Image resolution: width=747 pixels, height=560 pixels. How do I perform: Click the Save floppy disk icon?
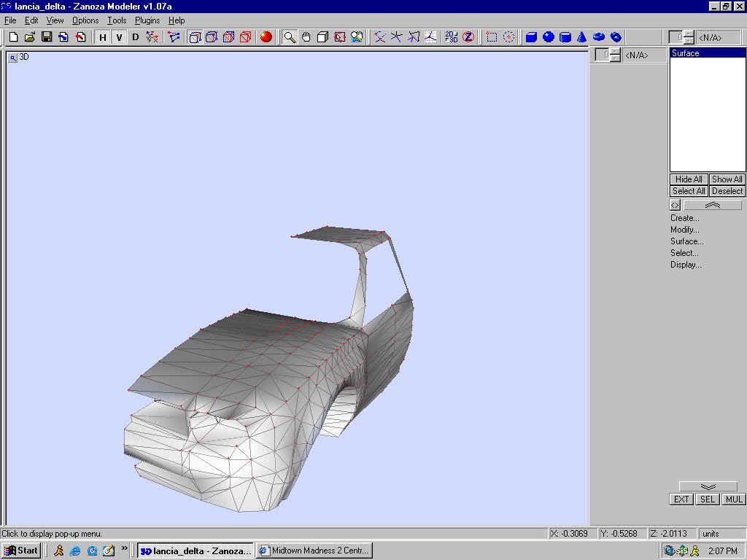pos(47,37)
